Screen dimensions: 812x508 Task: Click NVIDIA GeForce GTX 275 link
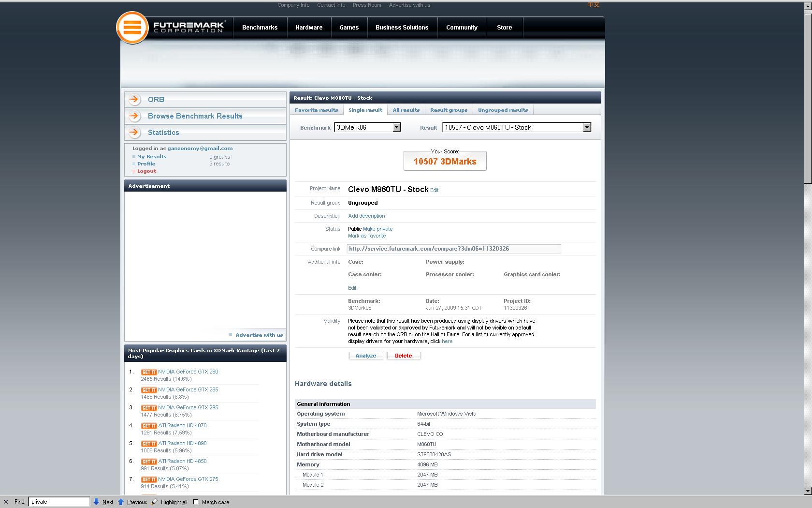tap(188, 479)
